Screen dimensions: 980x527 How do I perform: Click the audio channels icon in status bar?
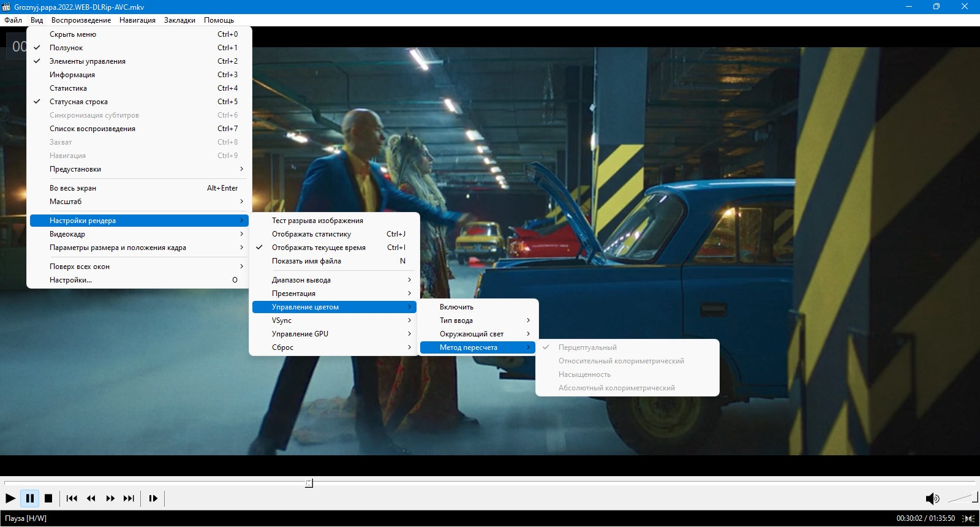[969, 518]
